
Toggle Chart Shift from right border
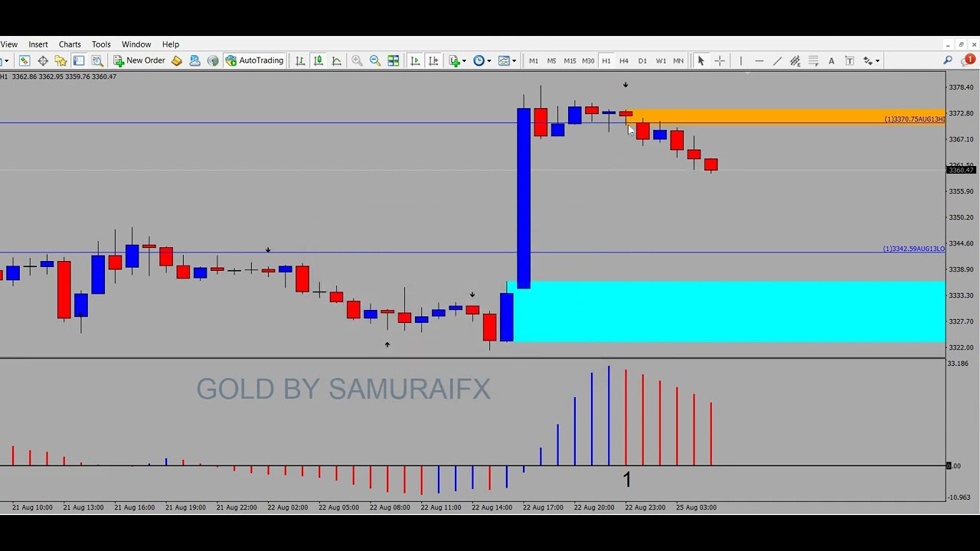(433, 60)
